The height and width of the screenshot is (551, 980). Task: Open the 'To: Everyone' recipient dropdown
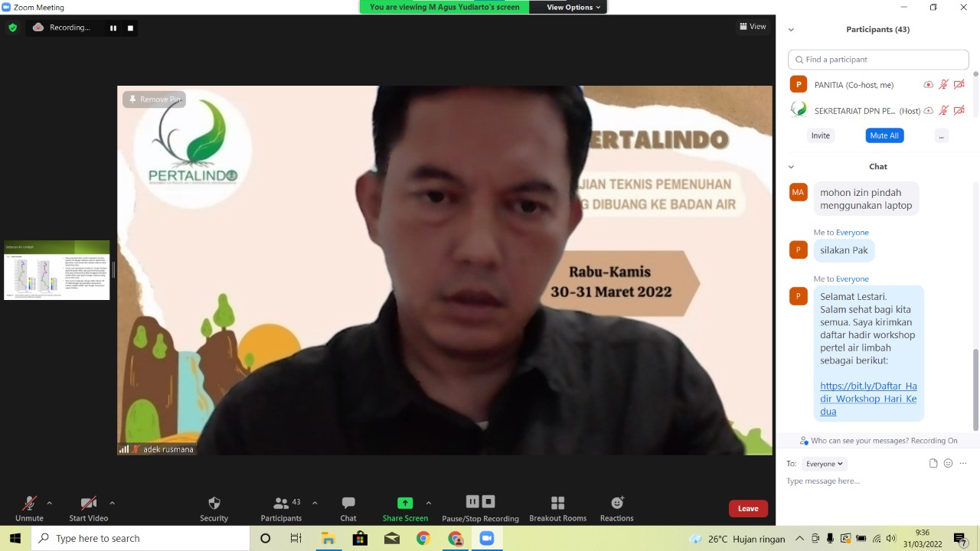point(825,464)
